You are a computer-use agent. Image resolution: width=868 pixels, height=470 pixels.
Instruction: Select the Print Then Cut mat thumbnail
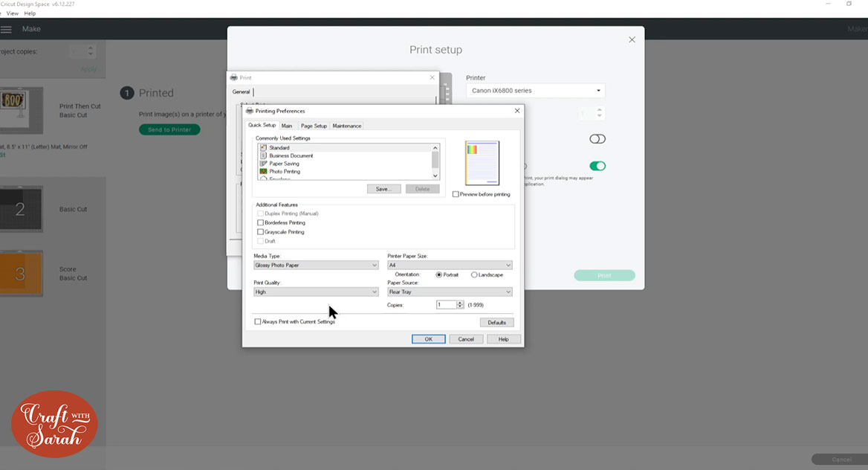coord(21,110)
